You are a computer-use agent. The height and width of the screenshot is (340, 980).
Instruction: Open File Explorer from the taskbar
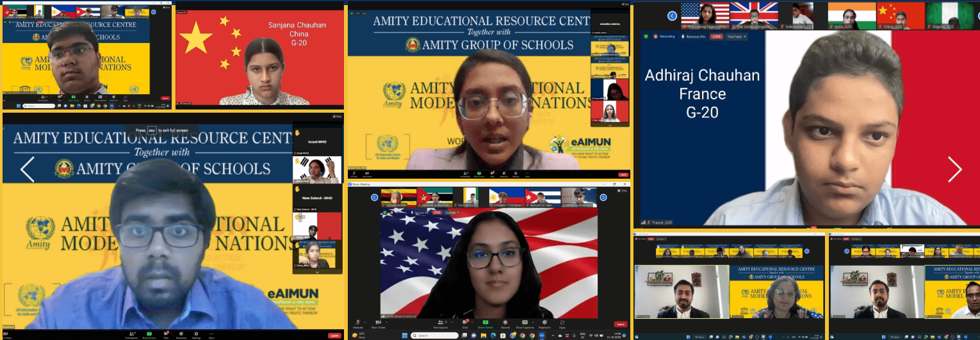pyautogui.click(x=484, y=336)
